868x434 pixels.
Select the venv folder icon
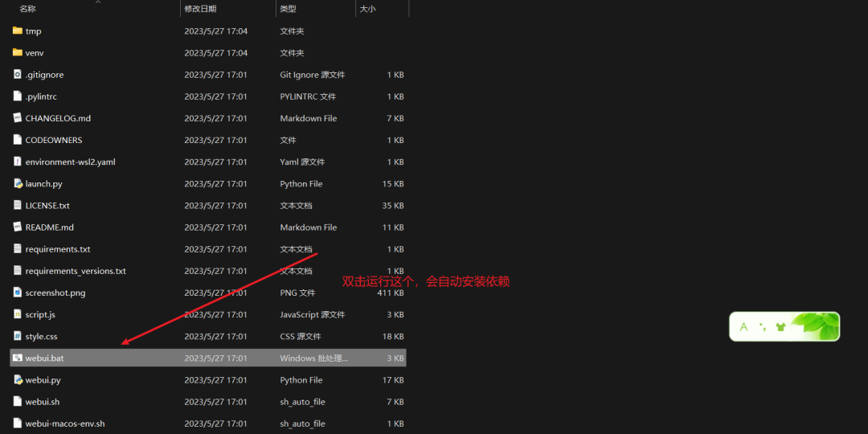click(17, 52)
